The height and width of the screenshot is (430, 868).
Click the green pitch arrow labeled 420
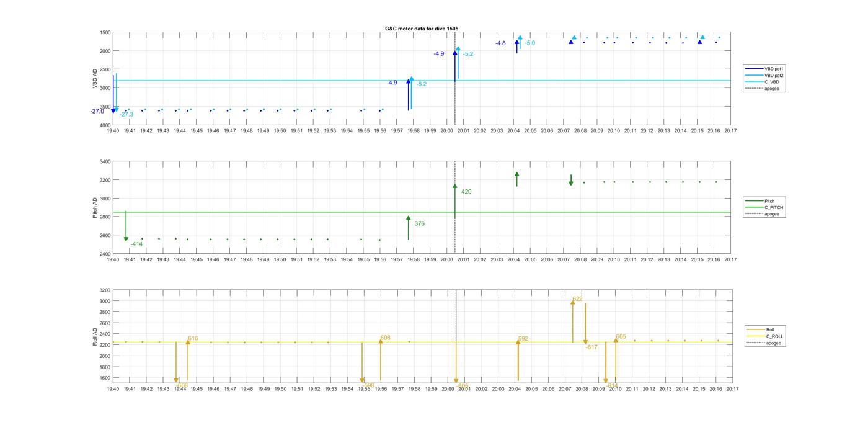click(455, 200)
